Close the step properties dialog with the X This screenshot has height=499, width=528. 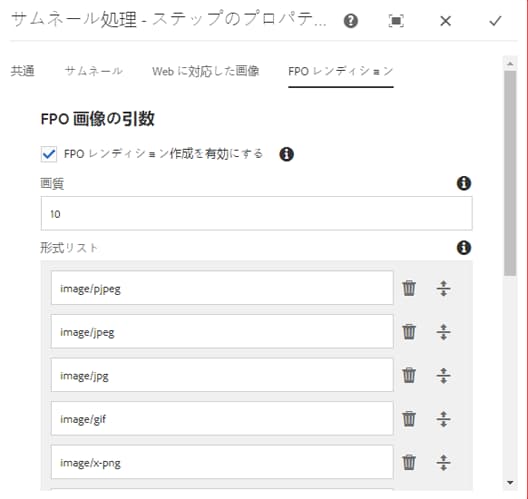[446, 21]
